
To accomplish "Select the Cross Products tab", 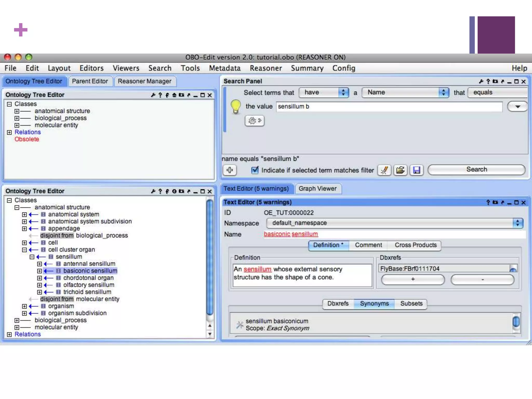I will (415, 245).
